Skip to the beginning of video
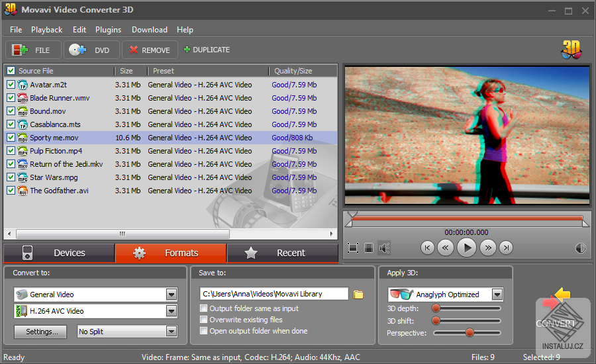This screenshot has width=596, height=364. pyautogui.click(x=428, y=248)
